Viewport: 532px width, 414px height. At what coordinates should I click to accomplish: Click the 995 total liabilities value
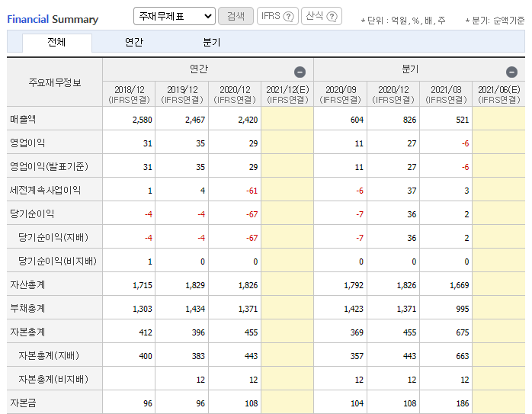463,309
